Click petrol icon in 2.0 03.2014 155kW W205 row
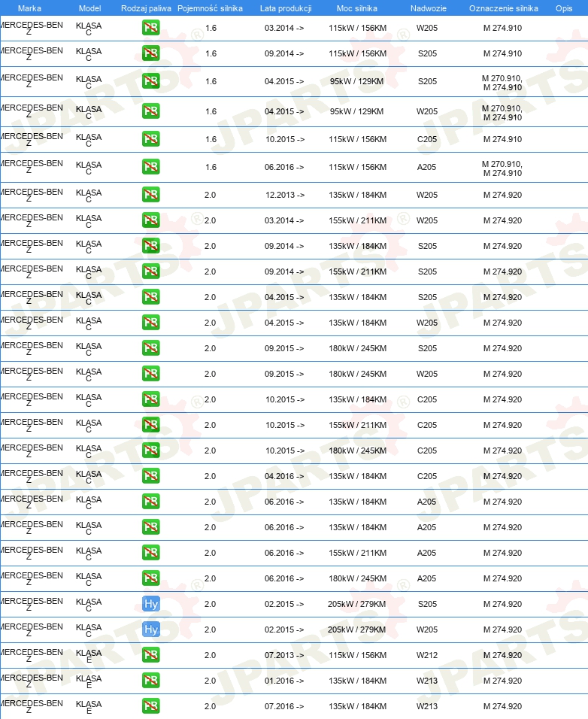588x719 pixels. point(151,220)
